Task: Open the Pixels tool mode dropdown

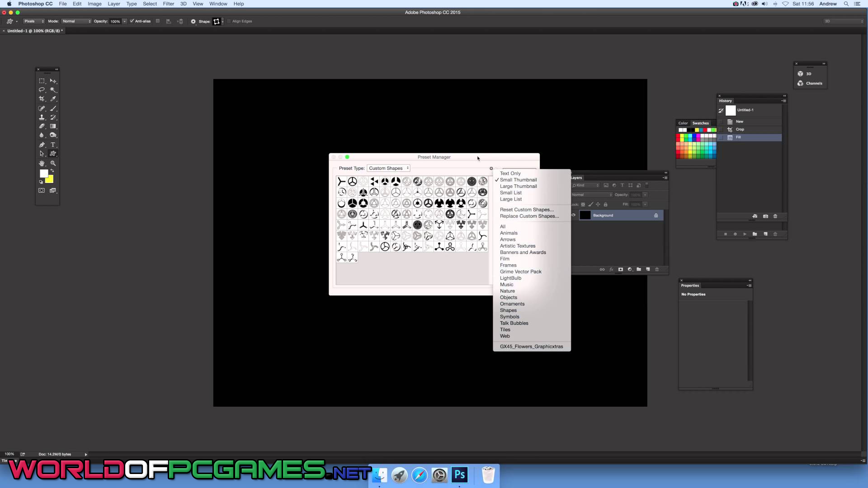Action: tap(34, 21)
